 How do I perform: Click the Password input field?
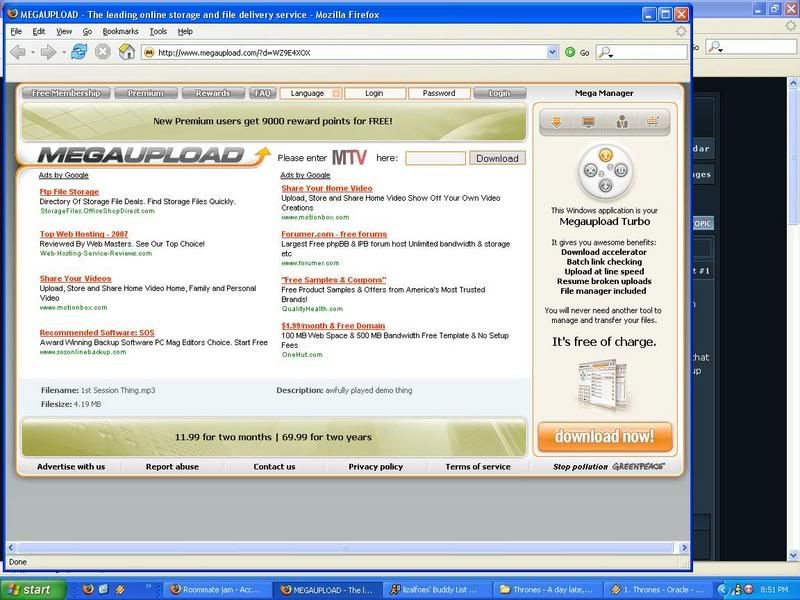439,93
